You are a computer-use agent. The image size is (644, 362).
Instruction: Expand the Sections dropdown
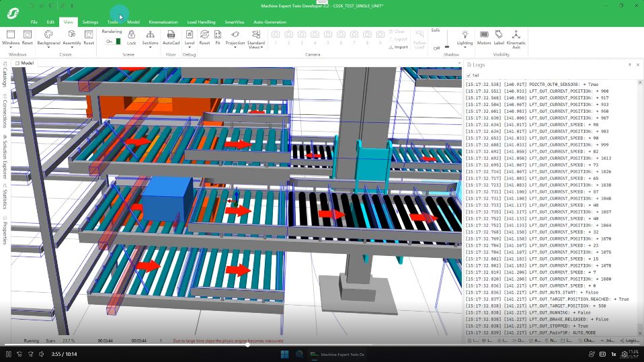coord(150,39)
